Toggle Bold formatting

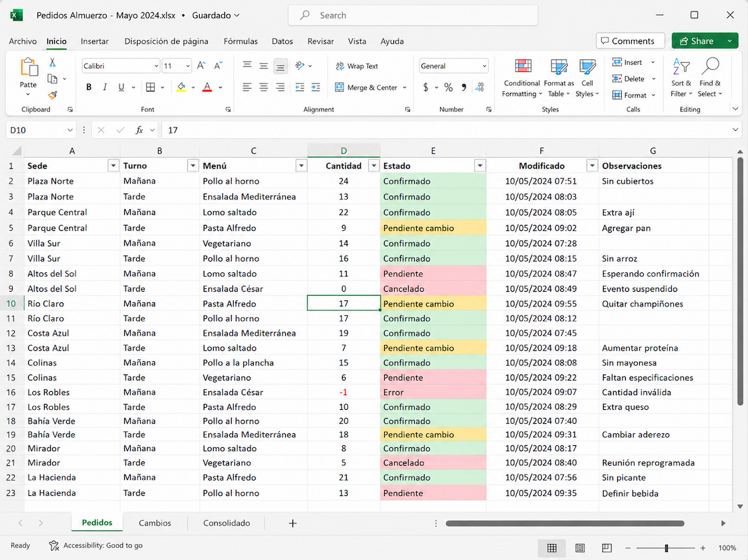pos(89,87)
